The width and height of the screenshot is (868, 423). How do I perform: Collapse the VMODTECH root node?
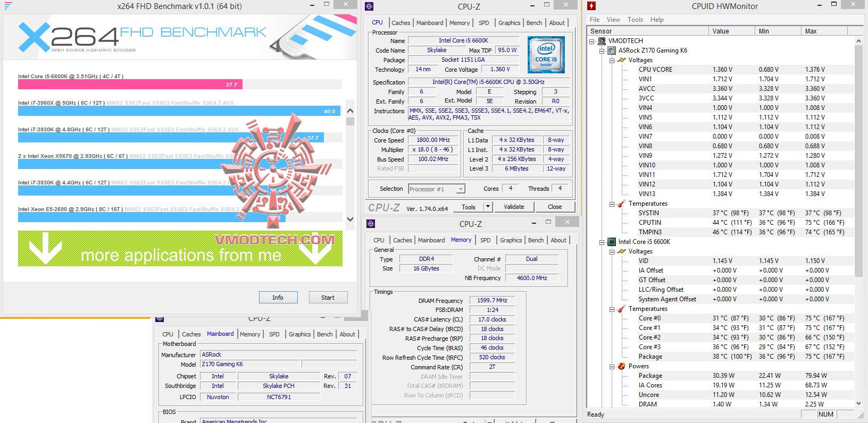click(592, 41)
